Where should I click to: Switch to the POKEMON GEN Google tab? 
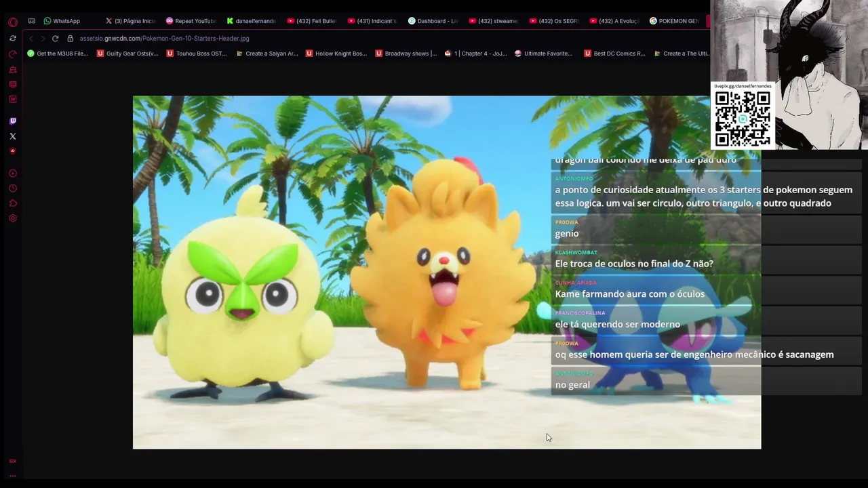pyautogui.click(x=675, y=21)
